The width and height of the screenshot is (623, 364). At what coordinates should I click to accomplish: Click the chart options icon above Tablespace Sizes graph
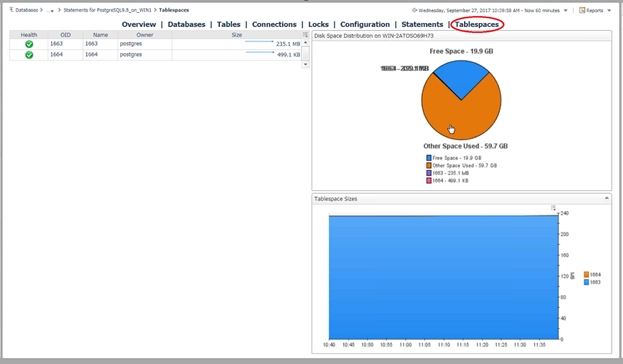[x=553, y=207]
